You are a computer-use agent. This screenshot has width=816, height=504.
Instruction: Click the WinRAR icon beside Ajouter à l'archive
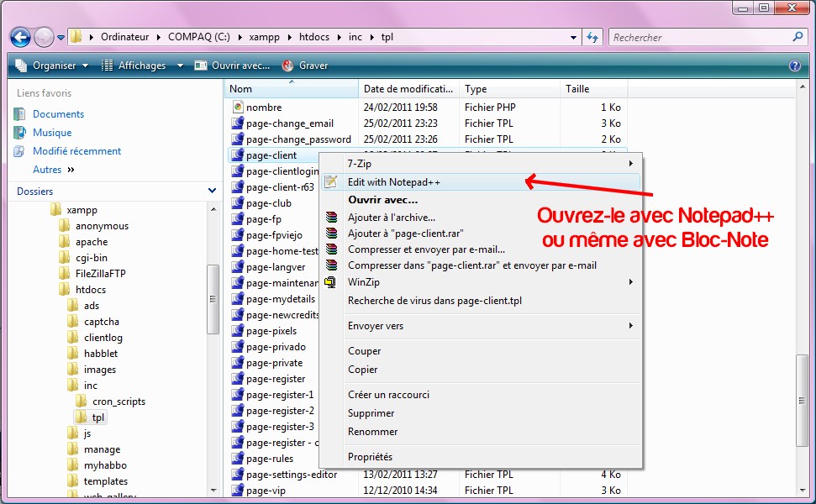pyautogui.click(x=331, y=218)
